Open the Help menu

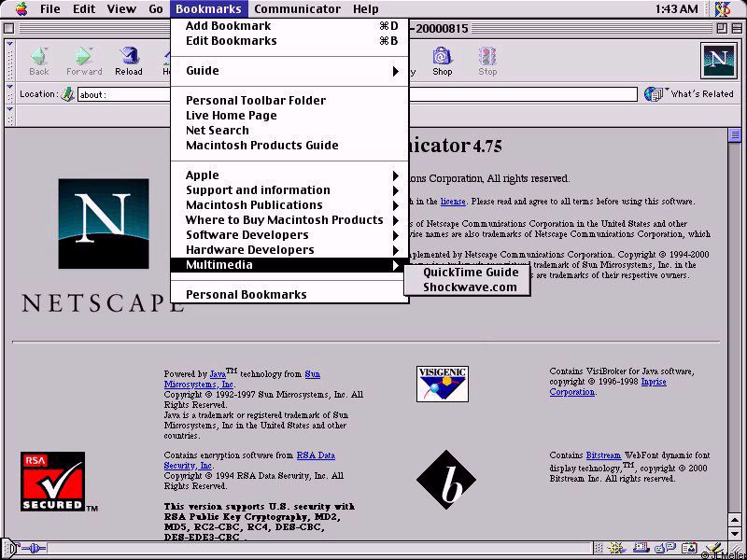pos(366,8)
